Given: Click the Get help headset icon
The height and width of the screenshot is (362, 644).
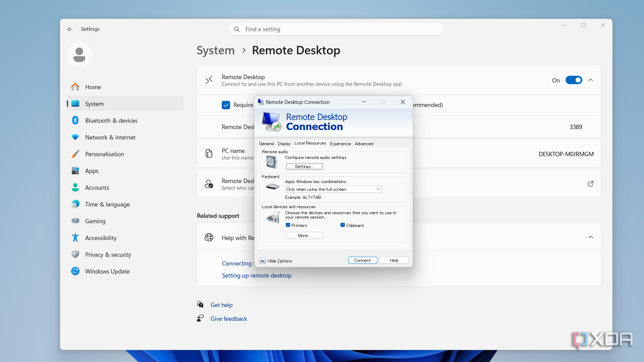Looking at the screenshot, I should (x=200, y=304).
